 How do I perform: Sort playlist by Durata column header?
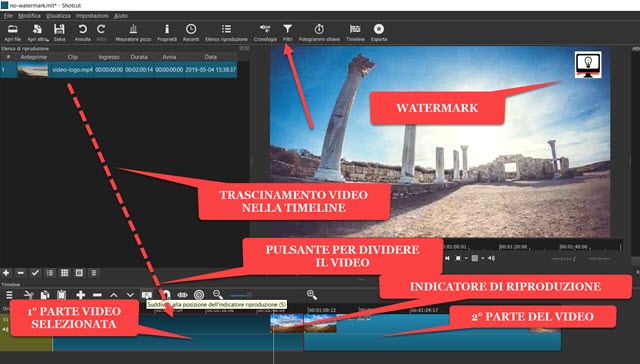point(139,57)
